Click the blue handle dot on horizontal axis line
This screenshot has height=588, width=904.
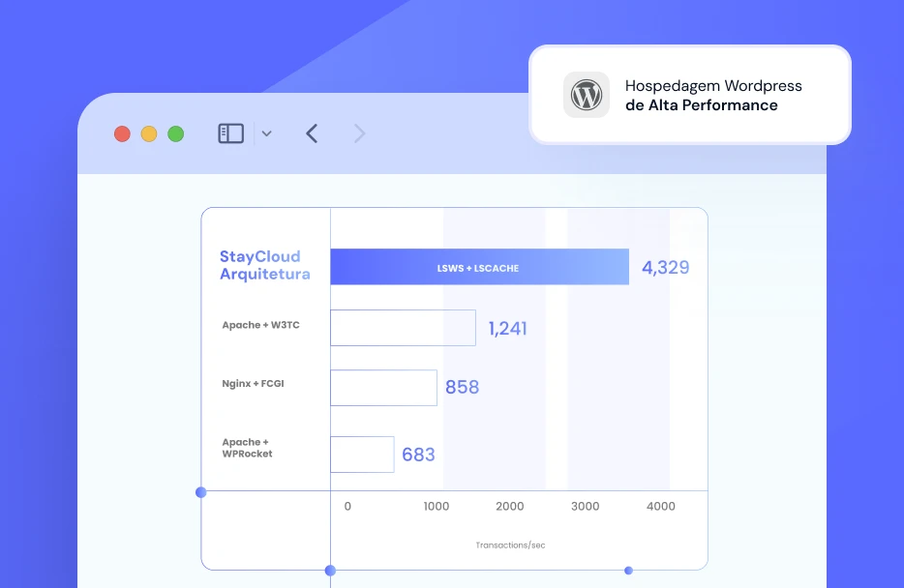pos(201,492)
